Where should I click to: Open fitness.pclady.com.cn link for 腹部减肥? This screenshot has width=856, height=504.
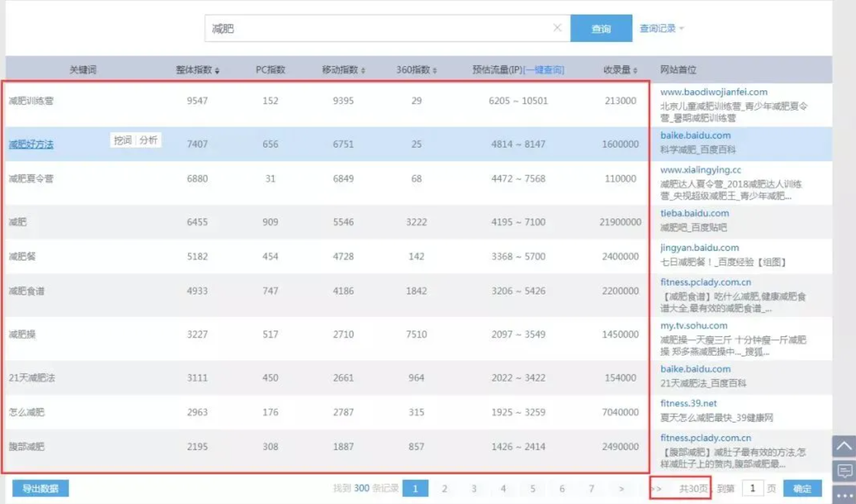coord(706,438)
